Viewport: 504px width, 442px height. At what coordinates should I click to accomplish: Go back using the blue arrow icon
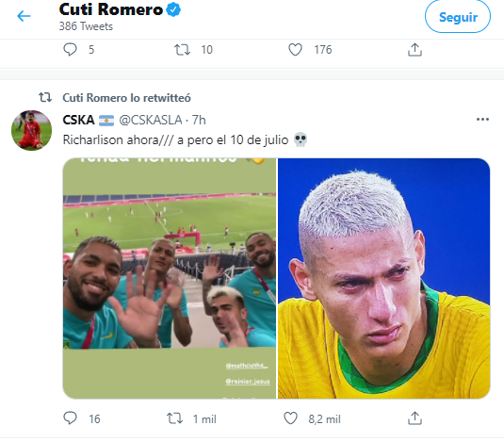coord(24,16)
